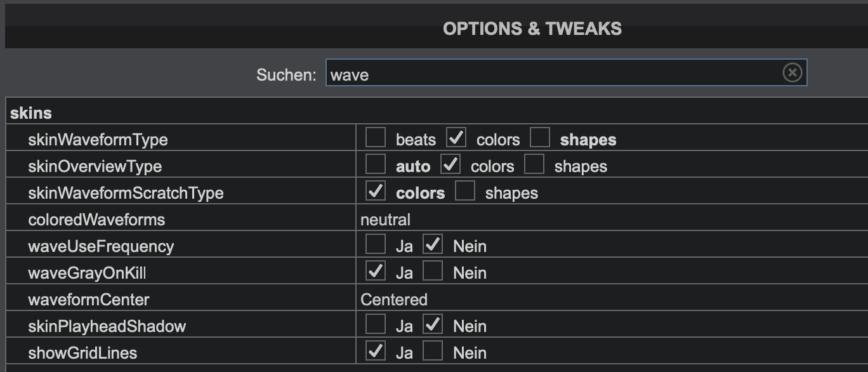Select the skinWaveformType option row label
Image resolution: width=868 pixels, height=372 pixels.
pos(98,140)
